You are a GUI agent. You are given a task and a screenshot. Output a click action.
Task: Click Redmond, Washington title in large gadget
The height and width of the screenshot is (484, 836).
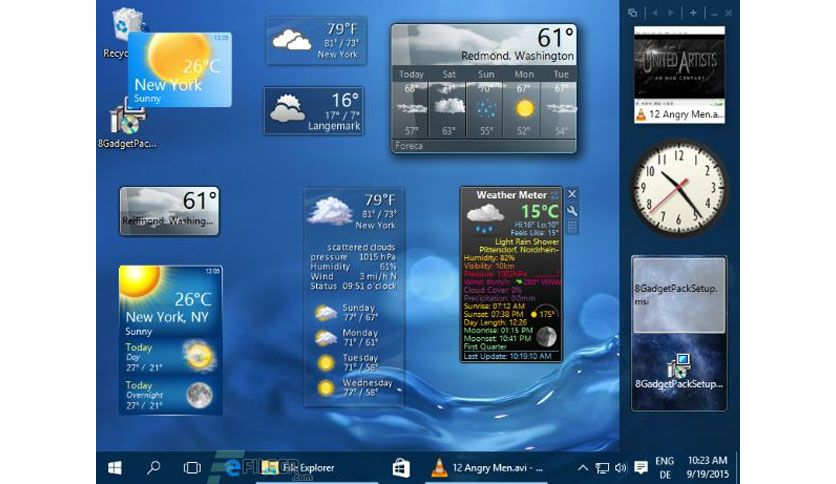(x=517, y=56)
